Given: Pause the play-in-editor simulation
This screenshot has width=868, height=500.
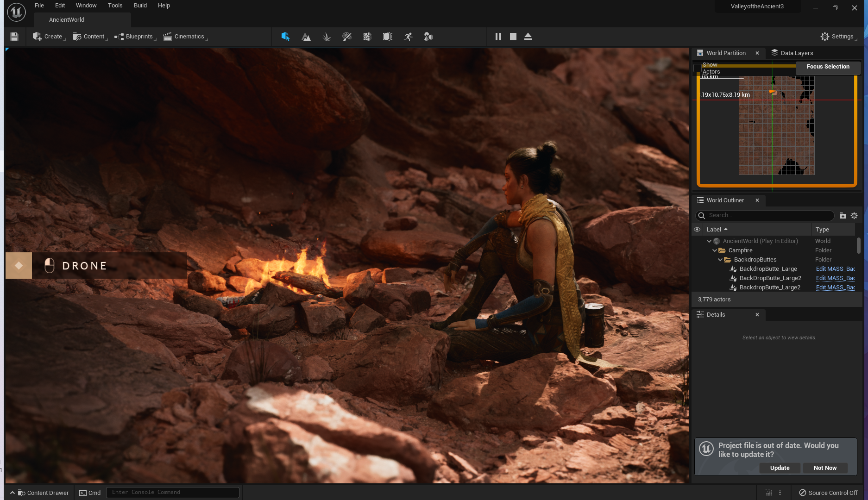Looking at the screenshot, I should coord(498,37).
